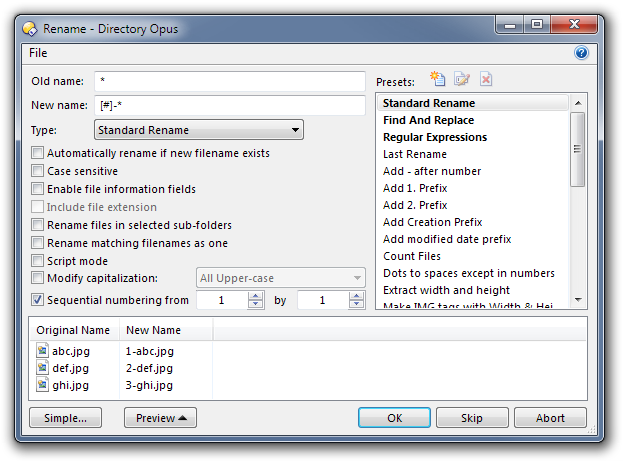623x461 pixels.
Task: Uncheck Sequential numbering from
Action: 37,300
